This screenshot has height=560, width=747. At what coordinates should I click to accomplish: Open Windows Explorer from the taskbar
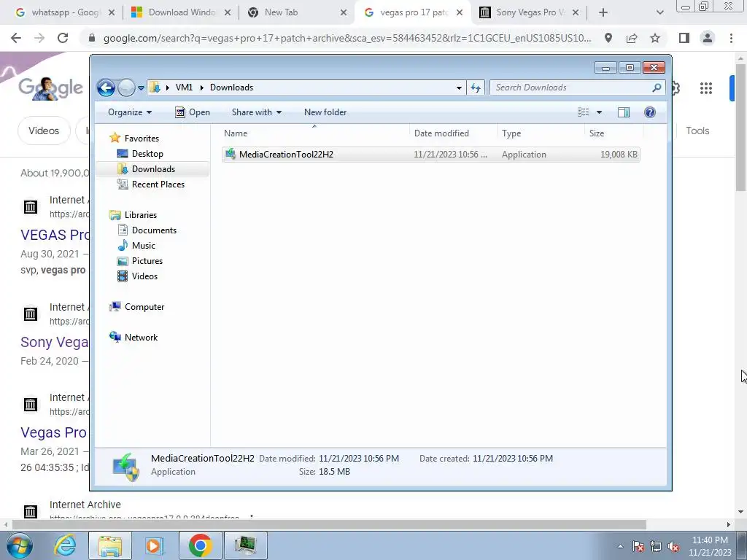(110, 545)
